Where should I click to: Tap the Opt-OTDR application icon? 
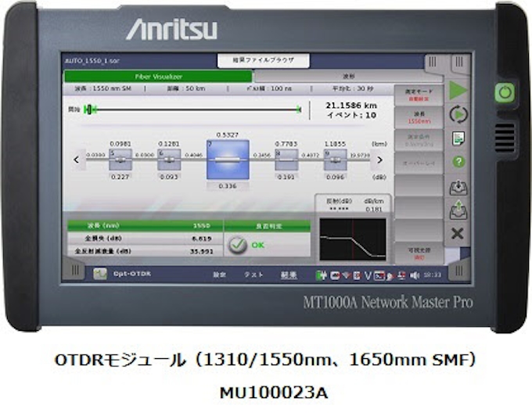101,275
